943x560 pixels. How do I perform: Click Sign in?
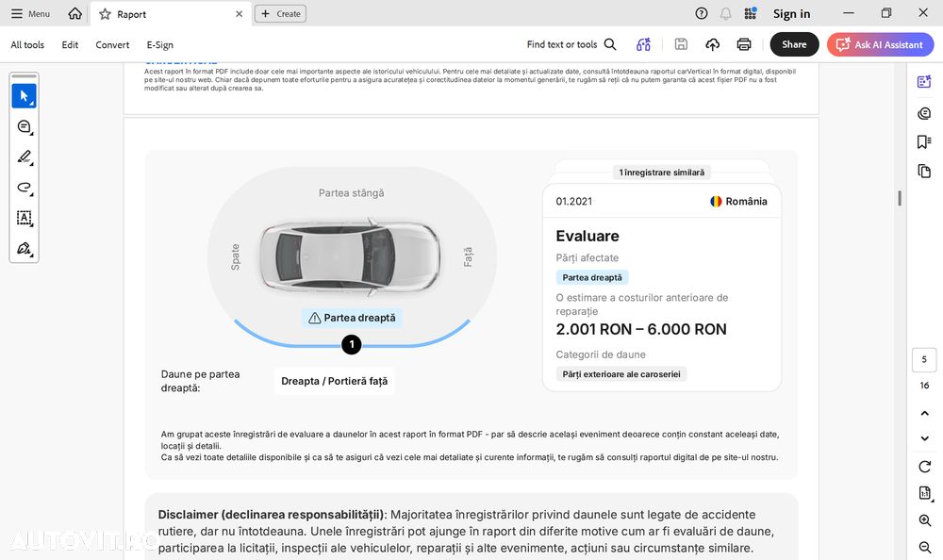click(791, 13)
